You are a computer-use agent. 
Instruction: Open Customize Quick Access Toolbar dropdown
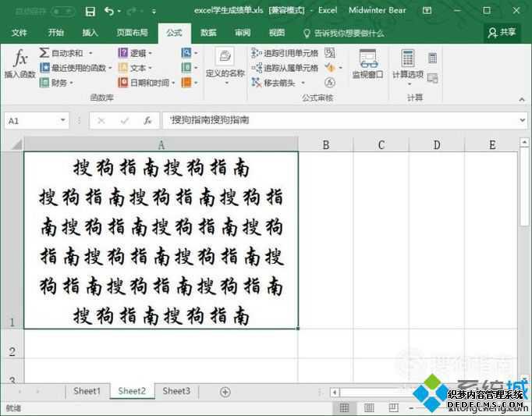coord(154,12)
